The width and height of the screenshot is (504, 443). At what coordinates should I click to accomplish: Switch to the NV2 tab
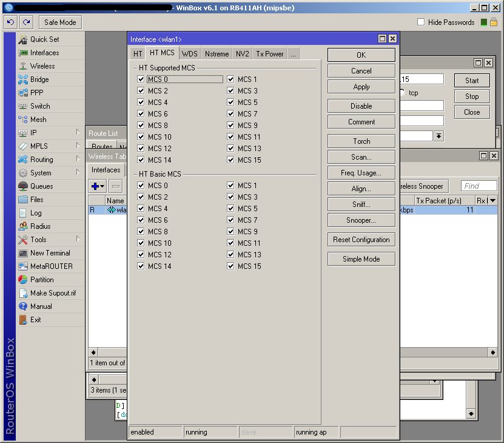[243, 54]
